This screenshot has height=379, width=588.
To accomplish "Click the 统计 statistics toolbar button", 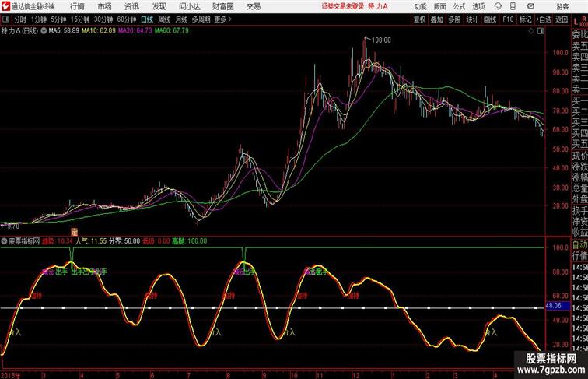I will coord(472,19).
